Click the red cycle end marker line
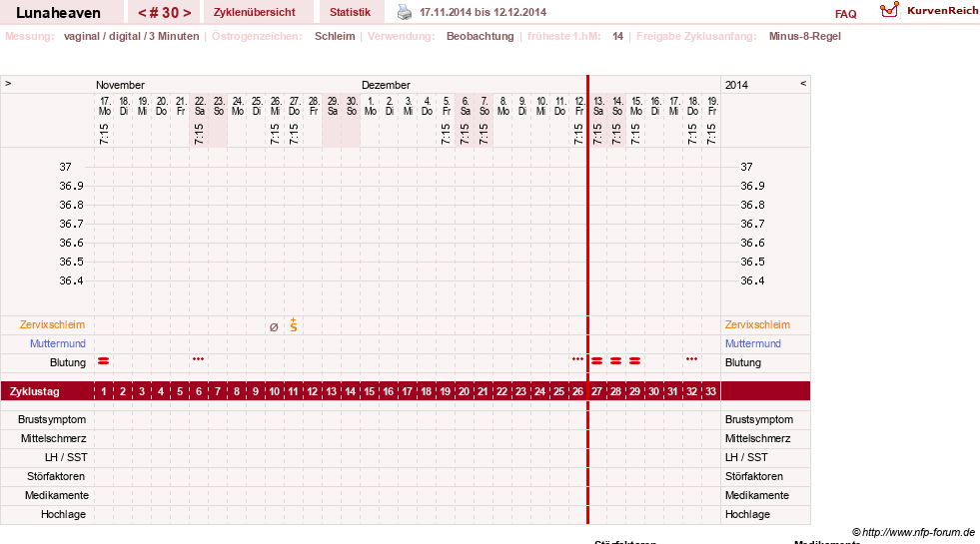Viewport: 980px width, 544px height. [x=587, y=299]
